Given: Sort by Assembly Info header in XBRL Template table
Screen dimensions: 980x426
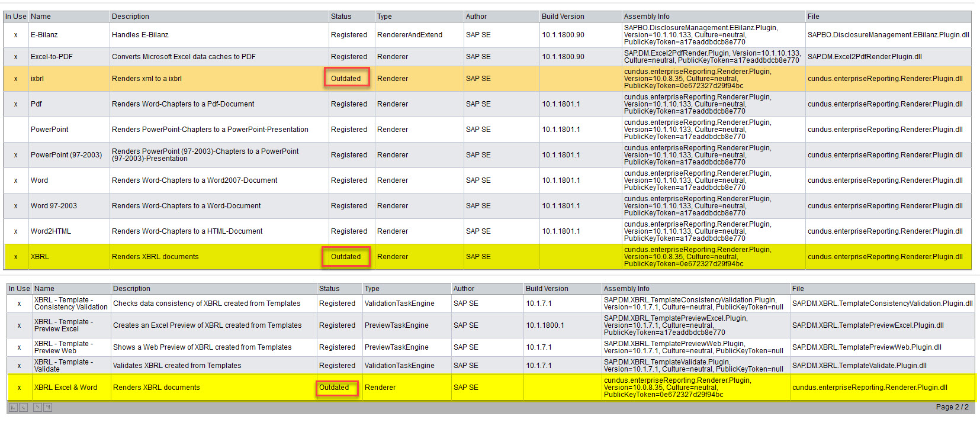Looking at the screenshot, I should pos(626,289).
